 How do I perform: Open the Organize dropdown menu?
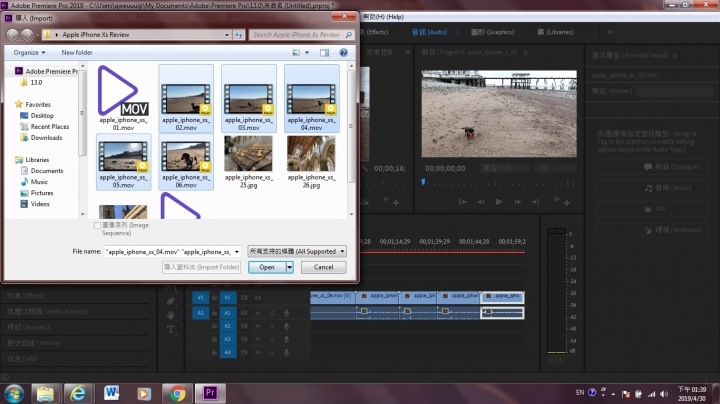pos(29,53)
